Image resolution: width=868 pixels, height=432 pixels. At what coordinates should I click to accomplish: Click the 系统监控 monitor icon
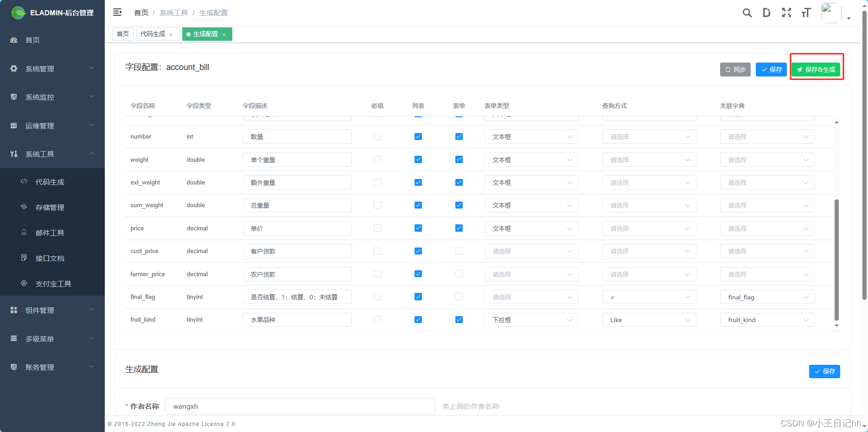tap(14, 97)
